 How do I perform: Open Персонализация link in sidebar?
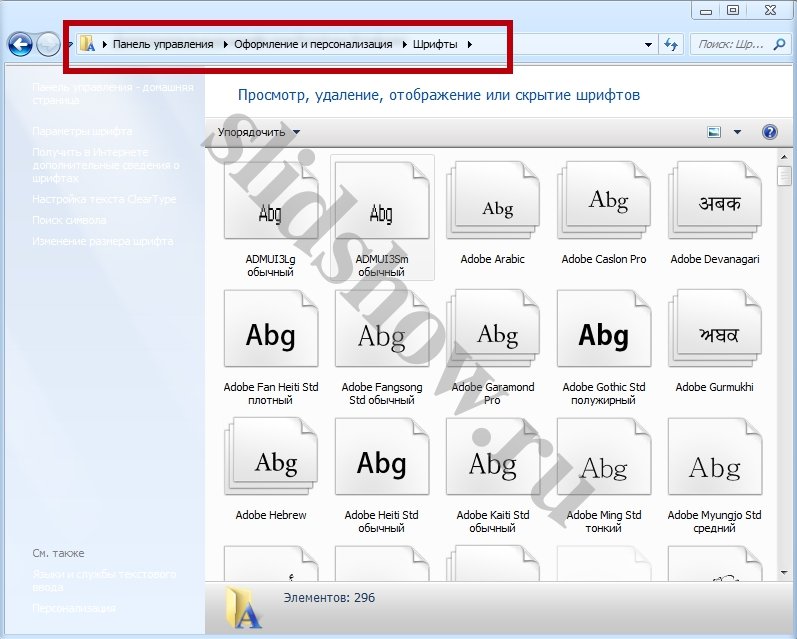coord(74,608)
